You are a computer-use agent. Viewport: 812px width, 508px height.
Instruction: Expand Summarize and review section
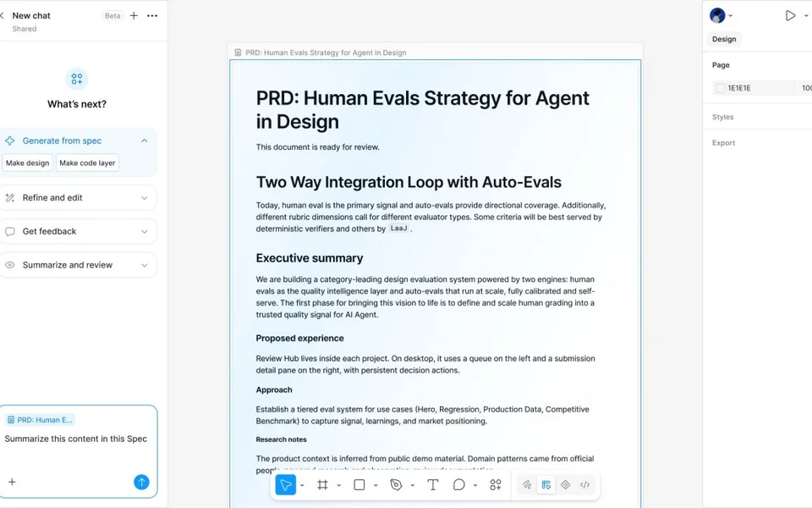tap(145, 265)
